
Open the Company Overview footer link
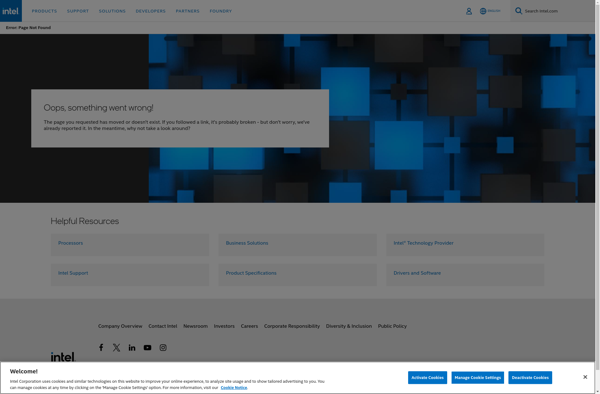(120, 326)
